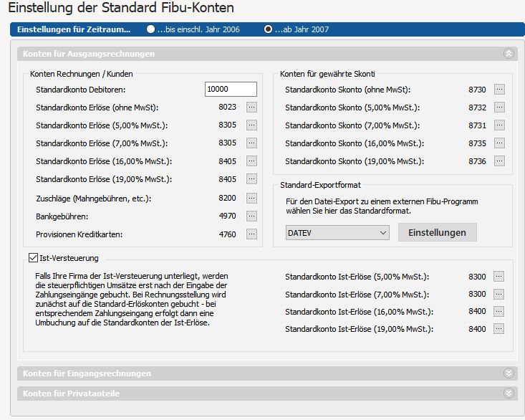Click 'Provisionen Kreditkarten:' label
525x420 pixels.
coord(79,234)
